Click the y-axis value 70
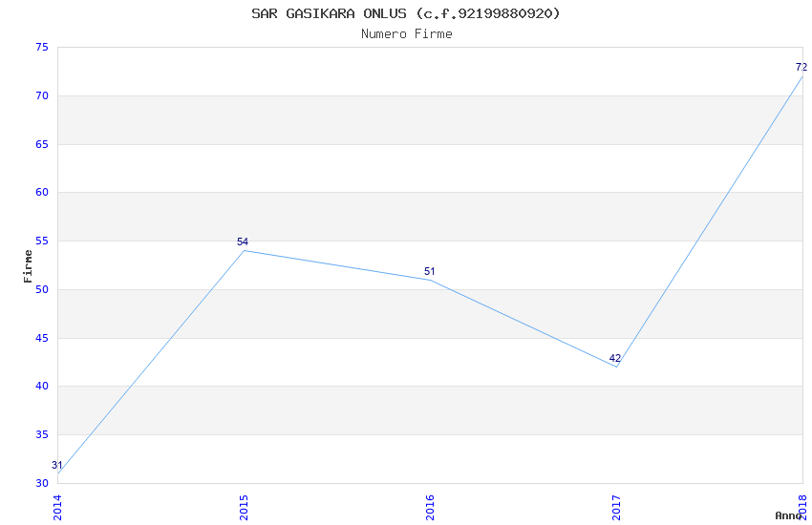 [42, 95]
